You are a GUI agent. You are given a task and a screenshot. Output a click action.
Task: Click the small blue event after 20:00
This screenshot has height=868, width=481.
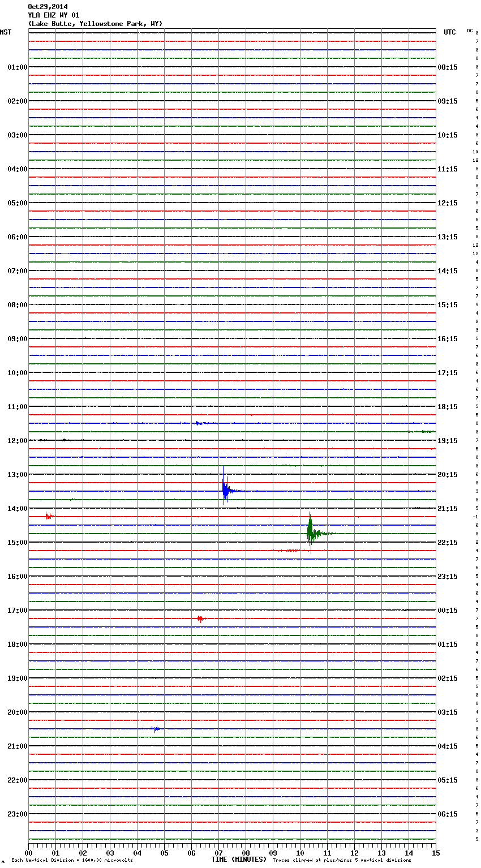156,729
